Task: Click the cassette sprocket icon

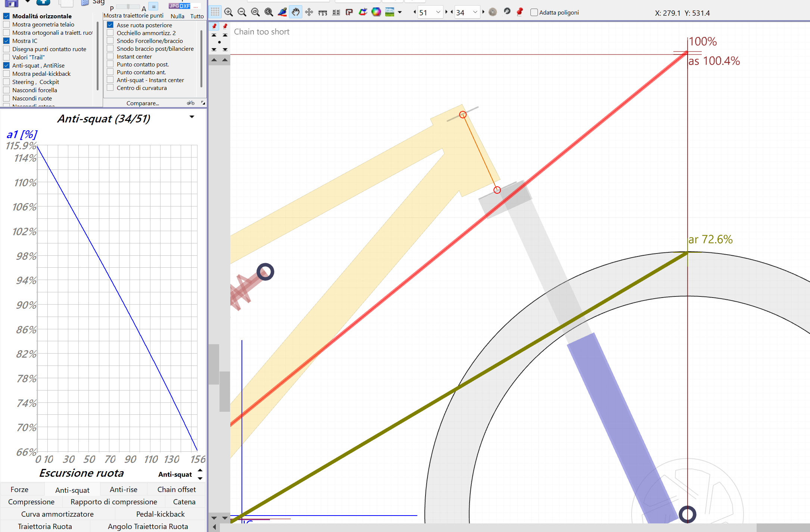Action: point(493,12)
